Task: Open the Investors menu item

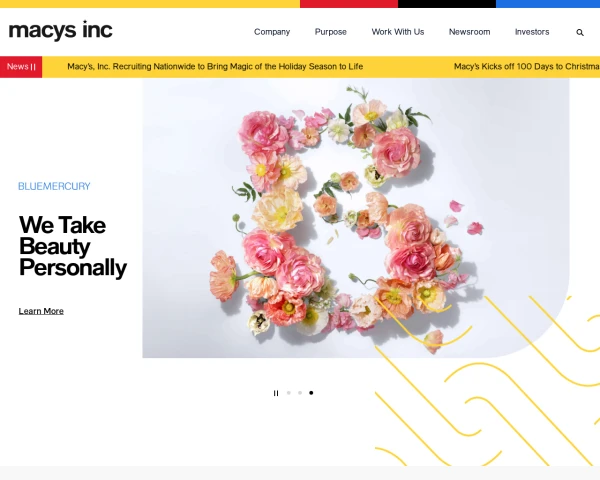Action: (x=532, y=32)
